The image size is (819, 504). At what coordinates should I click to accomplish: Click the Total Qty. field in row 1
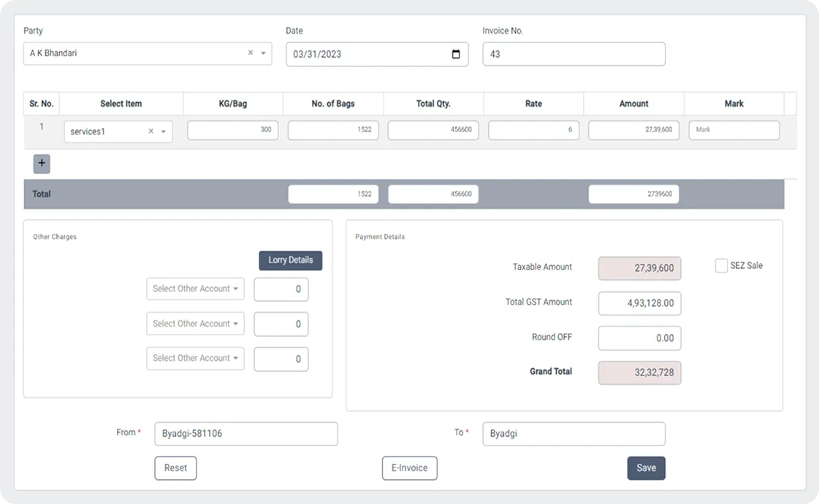pos(433,130)
